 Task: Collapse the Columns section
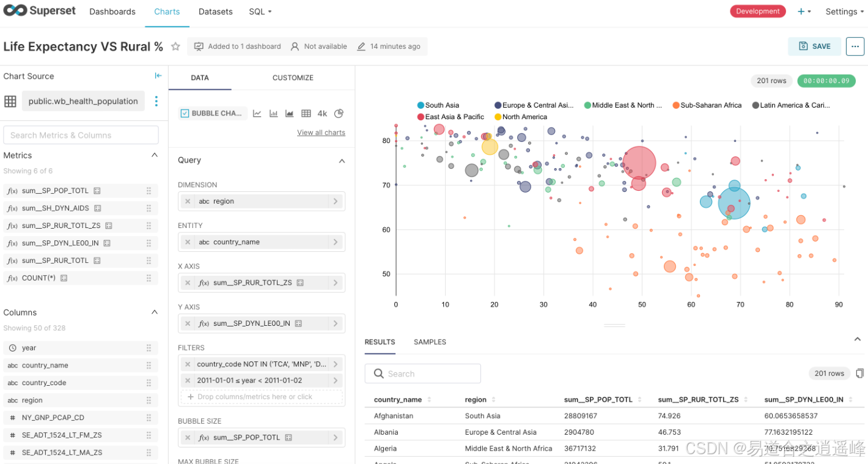(155, 312)
